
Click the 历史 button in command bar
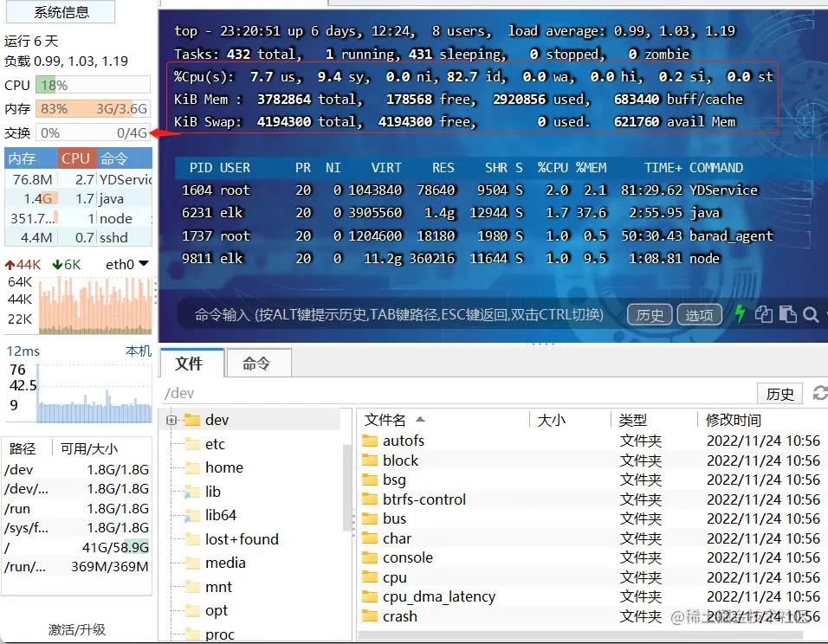[650, 314]
